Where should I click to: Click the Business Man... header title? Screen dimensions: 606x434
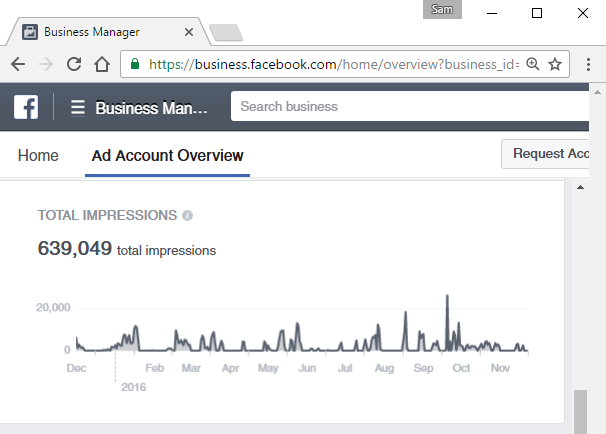tap(152, 108)
